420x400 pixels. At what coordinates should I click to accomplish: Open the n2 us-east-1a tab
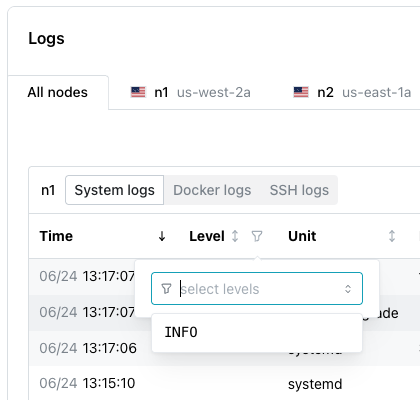[352, 92]
